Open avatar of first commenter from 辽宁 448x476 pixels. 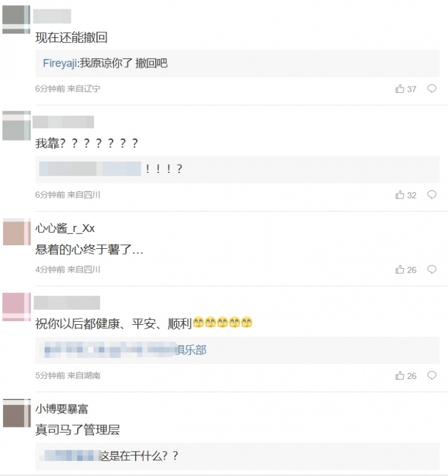pyautogui.click(x=16, y=19)
